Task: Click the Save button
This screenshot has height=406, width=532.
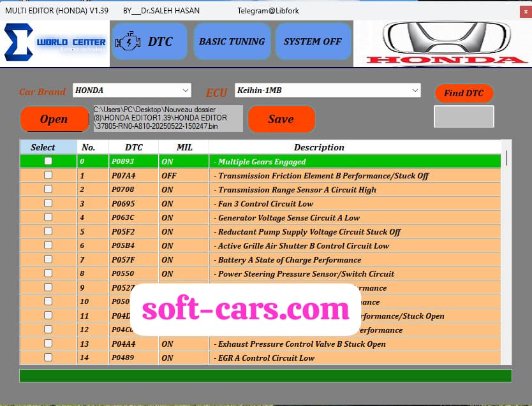Action: [x=281, y=119]
